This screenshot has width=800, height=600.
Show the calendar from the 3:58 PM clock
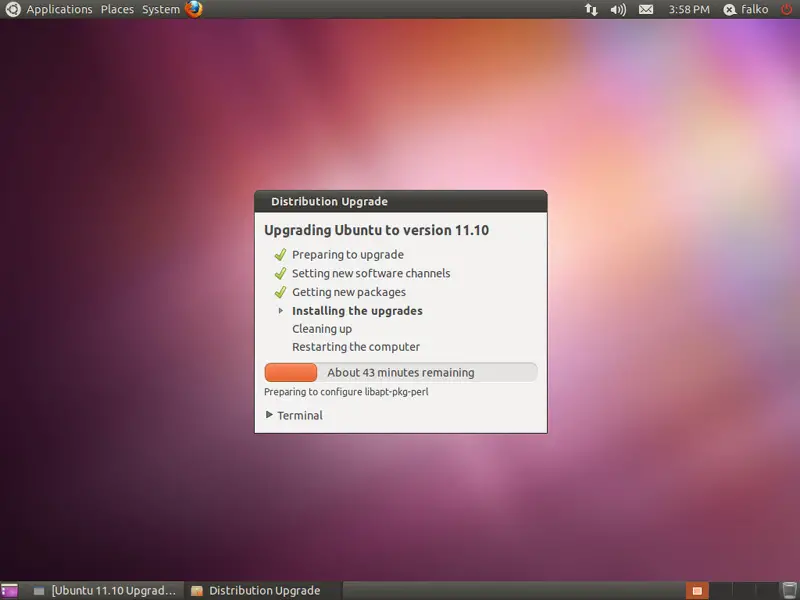pyautogui.click(x=689, y=9)
